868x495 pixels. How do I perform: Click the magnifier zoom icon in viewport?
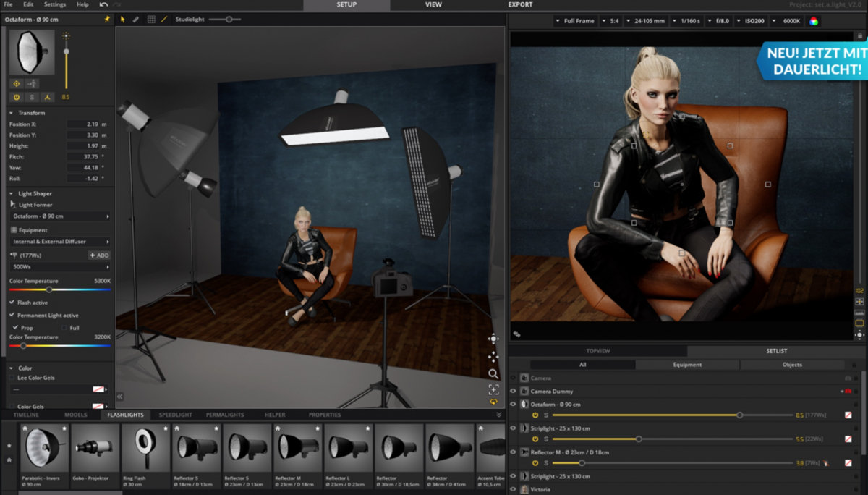tap(493, 373)
